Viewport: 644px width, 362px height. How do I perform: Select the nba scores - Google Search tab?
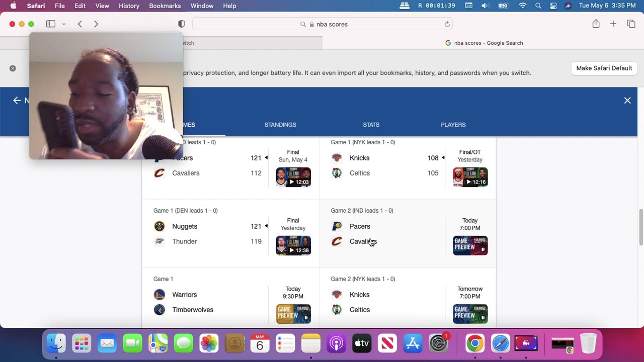pos(484,43)
